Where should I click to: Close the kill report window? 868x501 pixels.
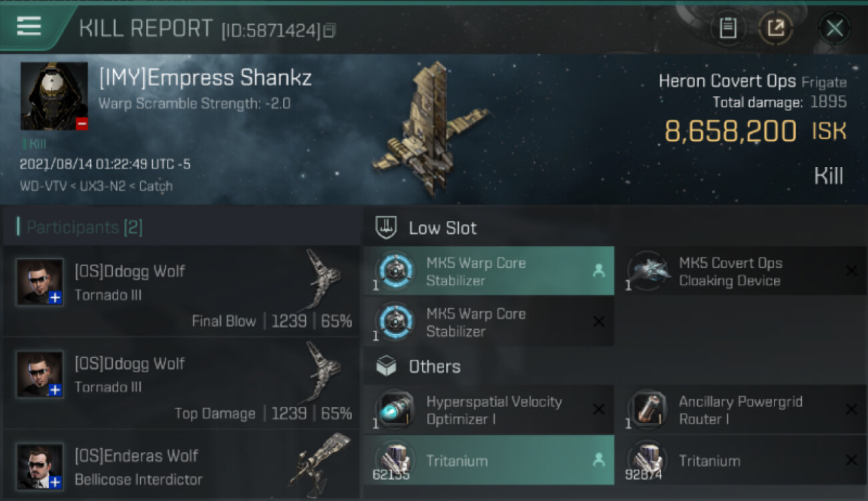[x=835, y=28]
